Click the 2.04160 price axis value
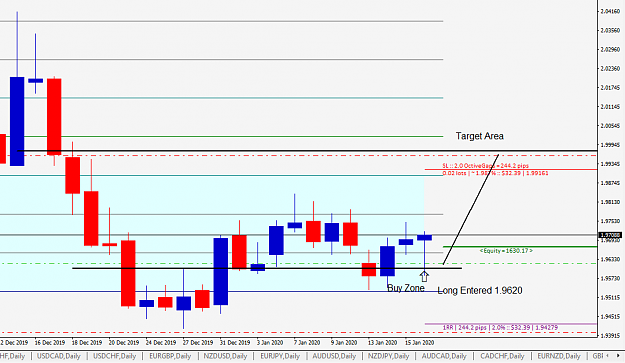 click(610, 12)
